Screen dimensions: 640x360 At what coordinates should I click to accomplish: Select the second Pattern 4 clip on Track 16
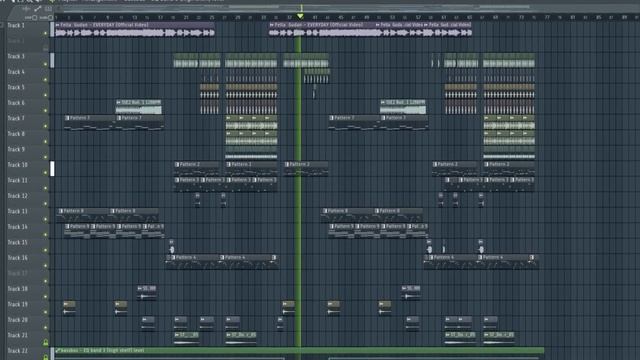247,262
